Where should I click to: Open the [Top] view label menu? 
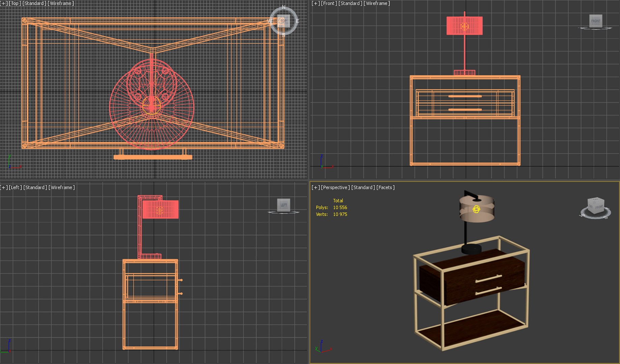(15, 3)
